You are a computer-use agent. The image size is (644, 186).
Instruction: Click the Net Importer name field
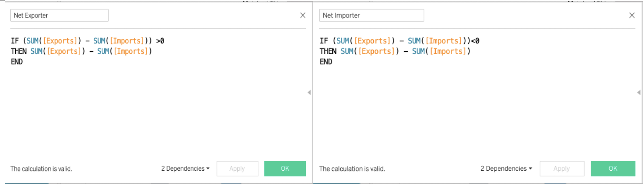click(371, 15)
